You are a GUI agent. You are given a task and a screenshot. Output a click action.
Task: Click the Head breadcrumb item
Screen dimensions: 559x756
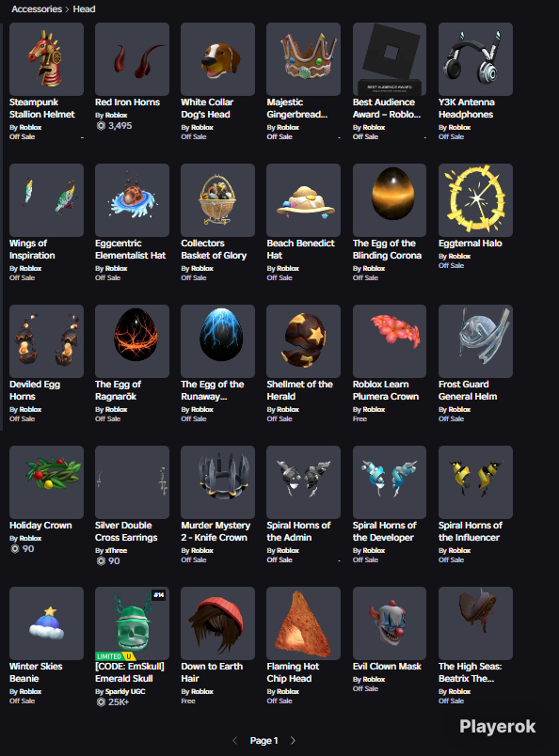point(84,9)
